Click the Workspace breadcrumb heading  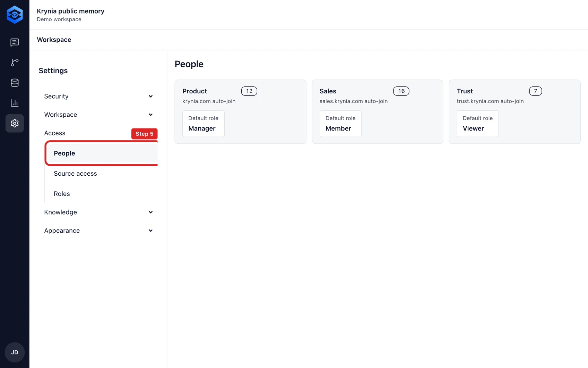(x=54, y=40)
